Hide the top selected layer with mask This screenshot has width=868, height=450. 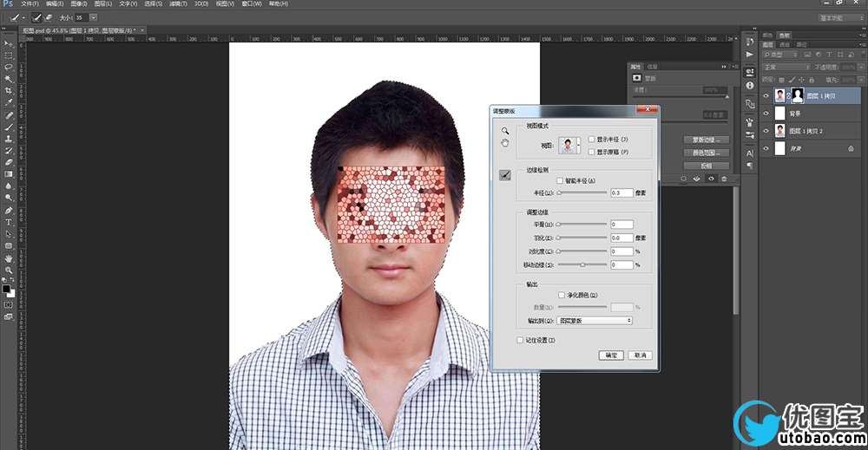pos(766,95)
